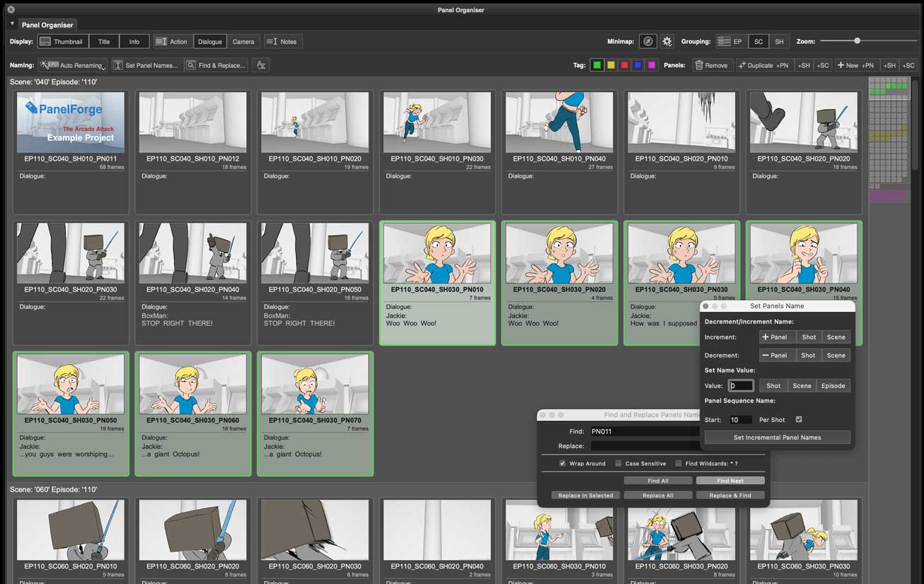Apply yellow tag

coord(611,65)
